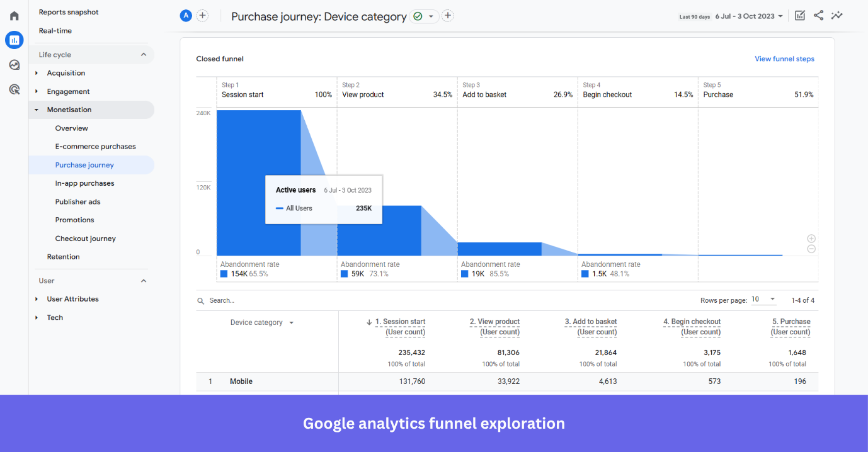The width and height of the screenshot is (868, 452).
Task: Click the View funnel steps link
Action: click(784, 59)
